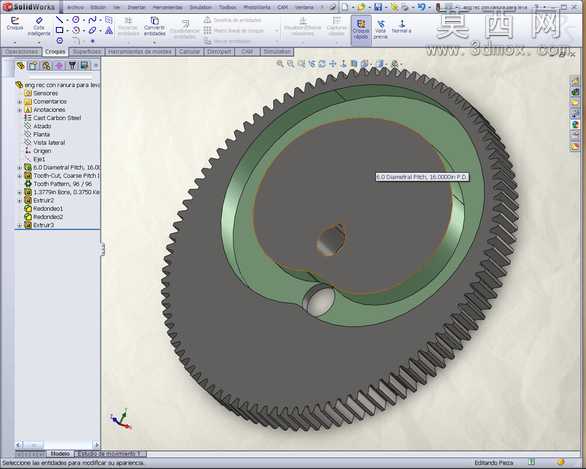Viewport: 586px width, 469px height.
Task: Select the Circle sketch tool
Action: [75, 20]
